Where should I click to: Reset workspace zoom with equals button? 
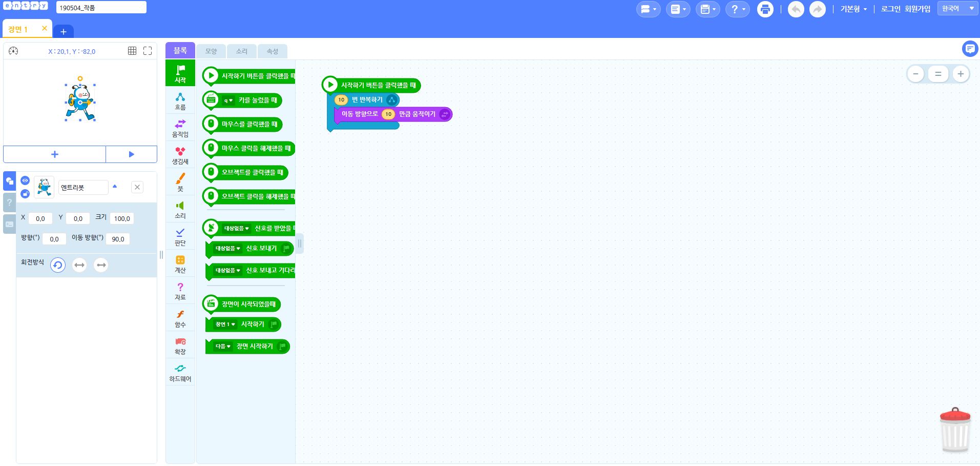click(938, 74)
